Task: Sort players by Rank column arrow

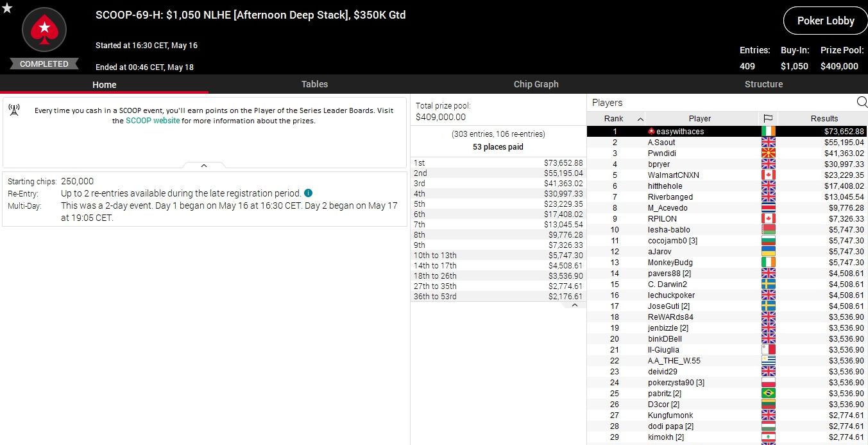Action: (640, 119)
